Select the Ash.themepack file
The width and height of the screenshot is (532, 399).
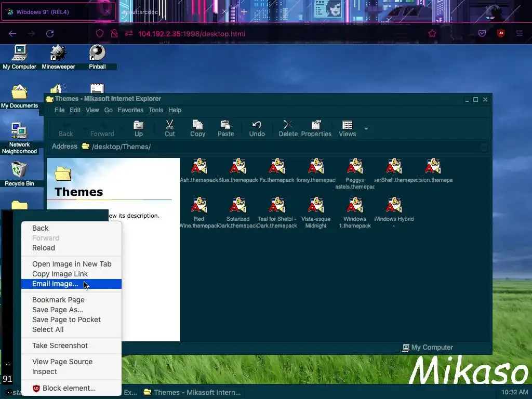point(199,170)
